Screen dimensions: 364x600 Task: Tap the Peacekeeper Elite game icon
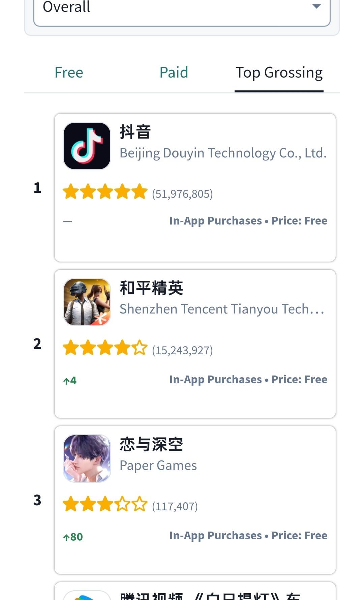coord(87,302)
